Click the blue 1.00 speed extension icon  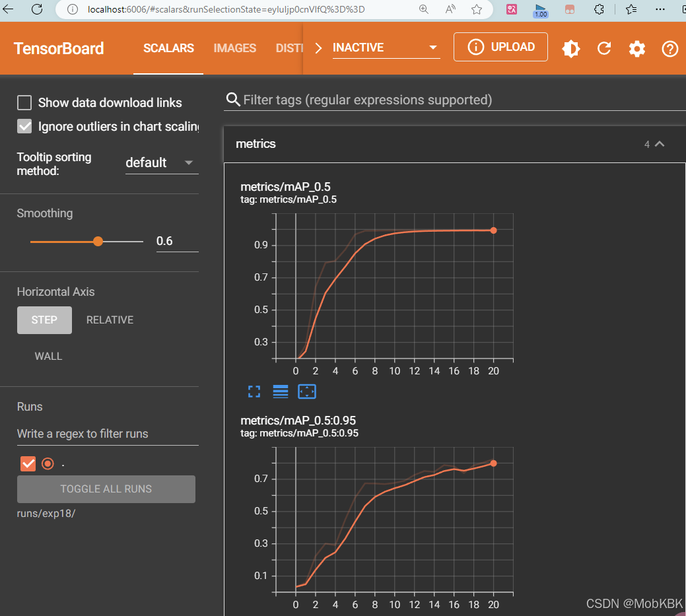click(541, 11)
